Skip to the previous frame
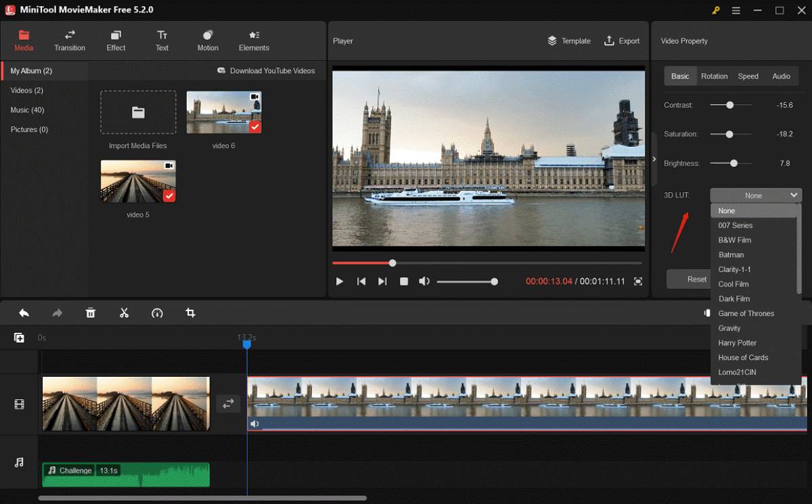 pos(361,281)
